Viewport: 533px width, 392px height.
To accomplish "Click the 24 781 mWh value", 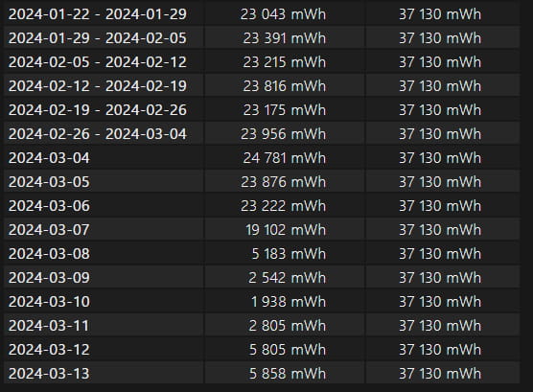I will [x=284, y=158].
